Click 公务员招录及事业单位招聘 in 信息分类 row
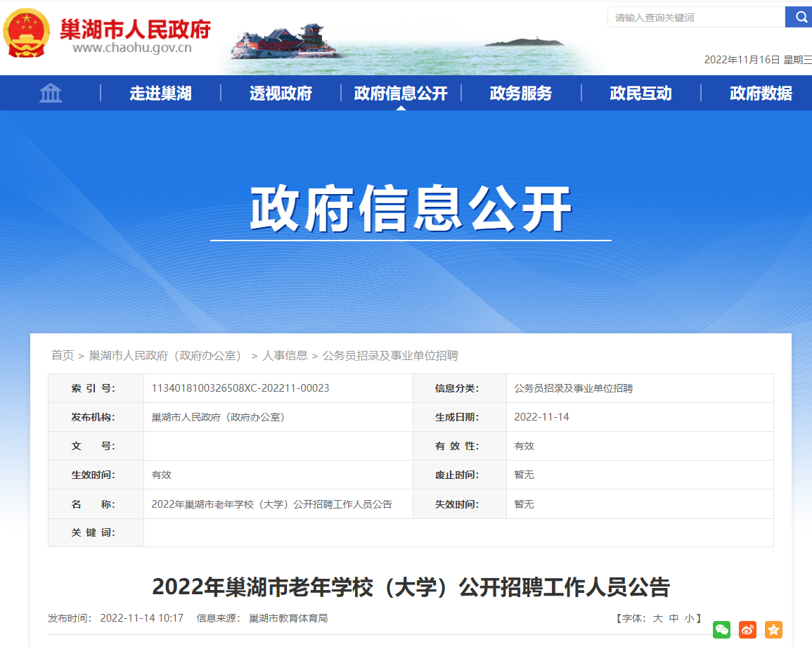 (573, 388)
